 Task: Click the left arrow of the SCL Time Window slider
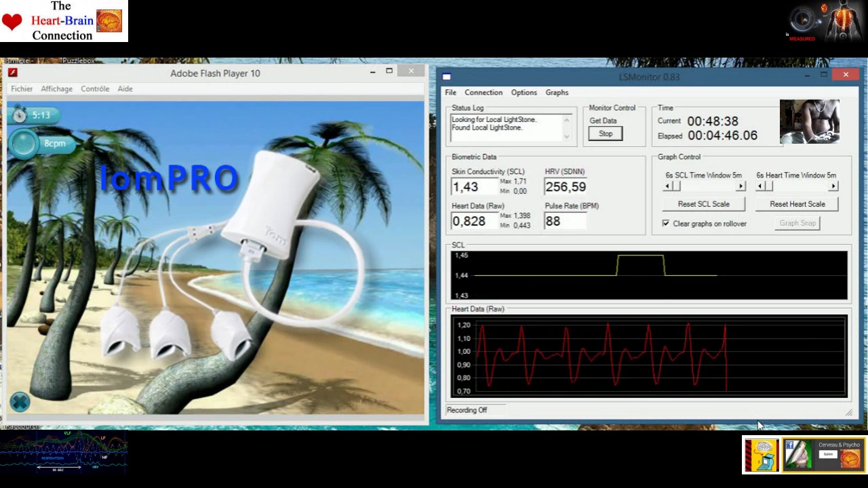point(667,186)
